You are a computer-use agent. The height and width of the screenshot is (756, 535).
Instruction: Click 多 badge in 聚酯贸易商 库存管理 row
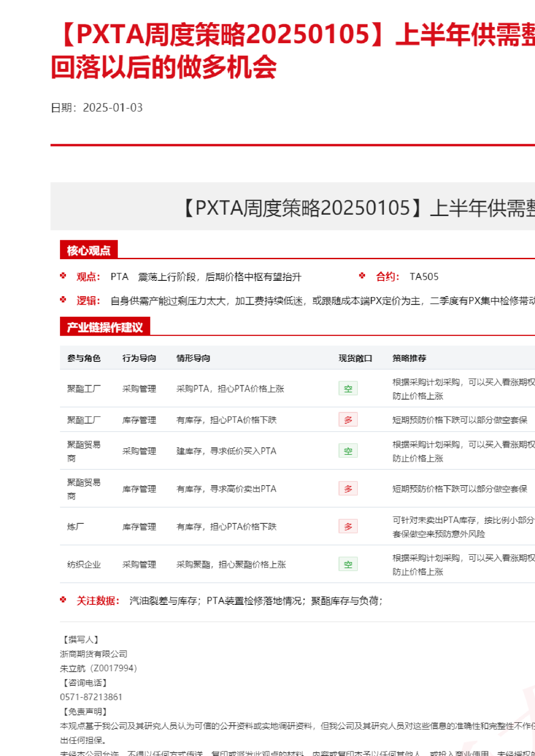tap(348, 489)
